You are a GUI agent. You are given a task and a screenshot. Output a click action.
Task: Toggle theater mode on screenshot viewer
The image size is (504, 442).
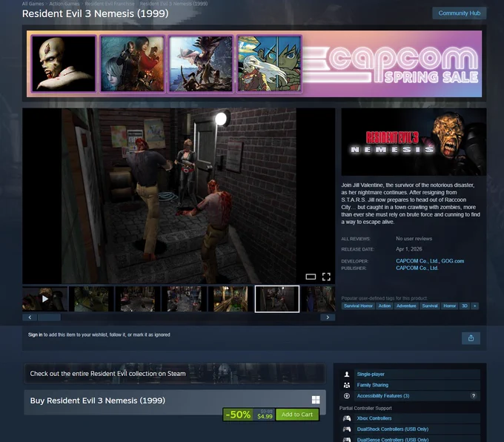(311, 277)
